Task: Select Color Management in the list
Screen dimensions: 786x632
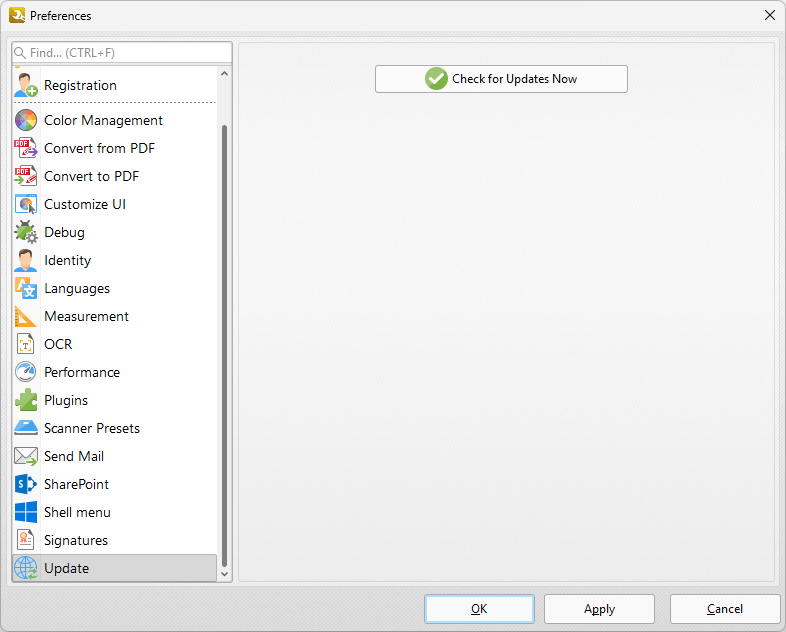Action: coord(115,120)
